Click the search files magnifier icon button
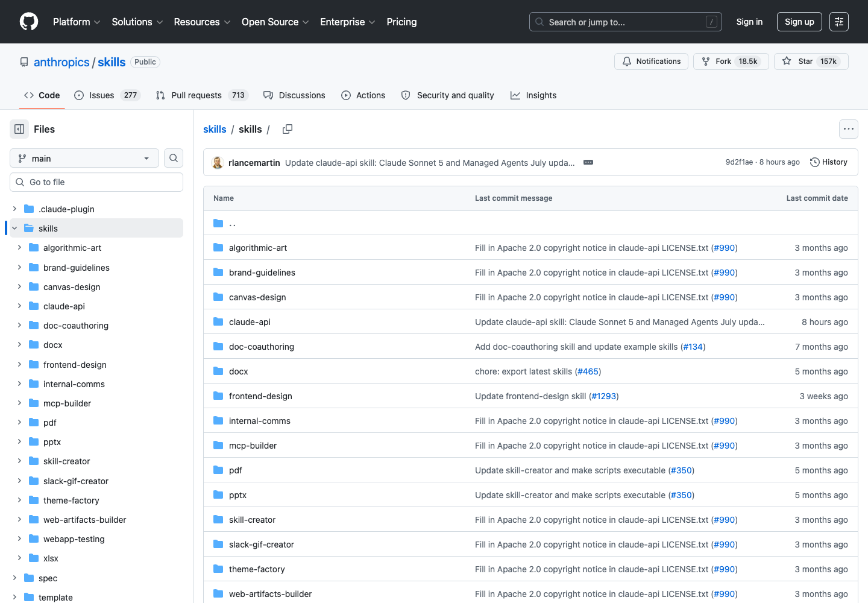Image resolution: width=868 pixels, height=603 pixels. pos(174,158)
